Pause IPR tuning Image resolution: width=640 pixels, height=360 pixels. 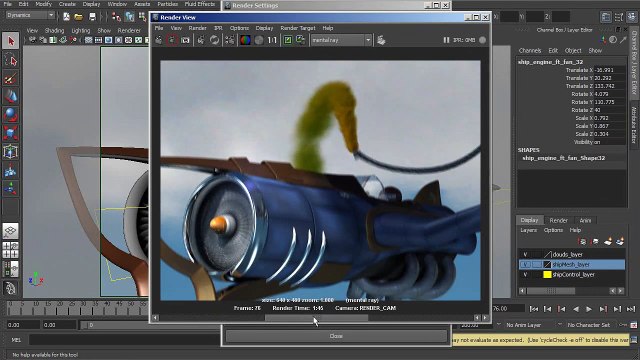click(446, 40)
